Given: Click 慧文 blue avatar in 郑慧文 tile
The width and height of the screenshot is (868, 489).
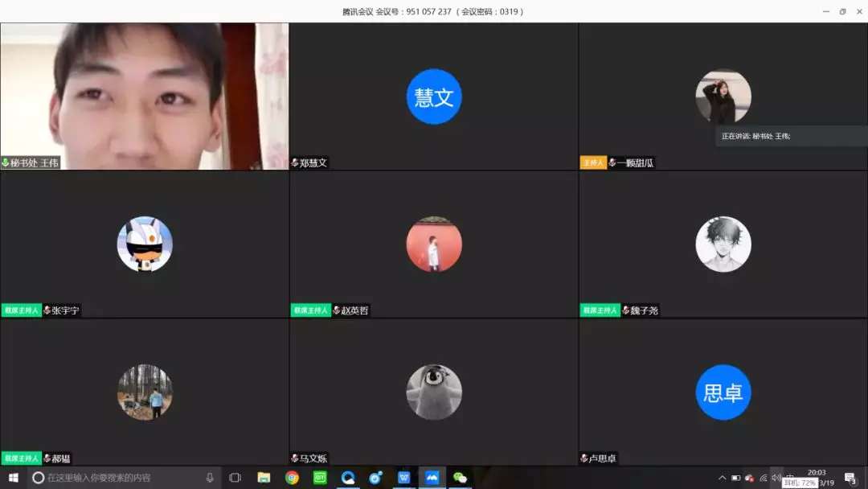Looking at the screenshot, I should pyautogui.click(x=434, y=97).
